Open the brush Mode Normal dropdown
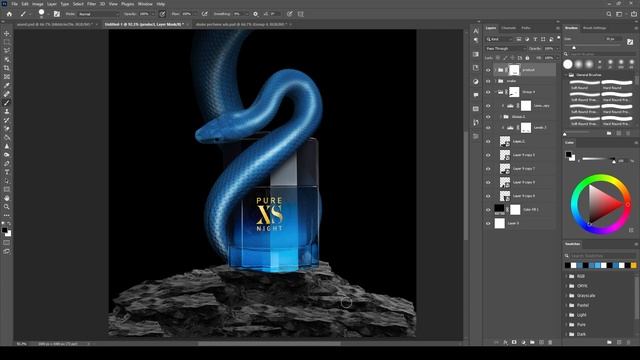The height and width of the screenshot is (360, 640). coord(98,14)
